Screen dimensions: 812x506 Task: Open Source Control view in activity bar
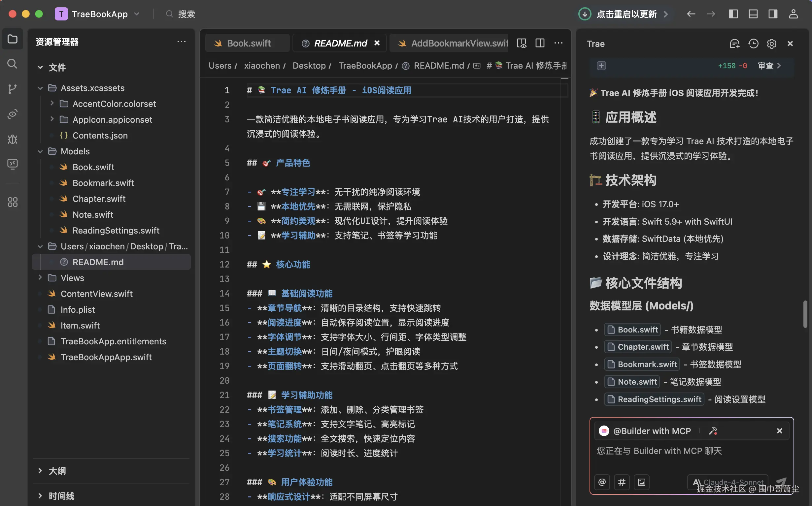[x=13, y=89]
